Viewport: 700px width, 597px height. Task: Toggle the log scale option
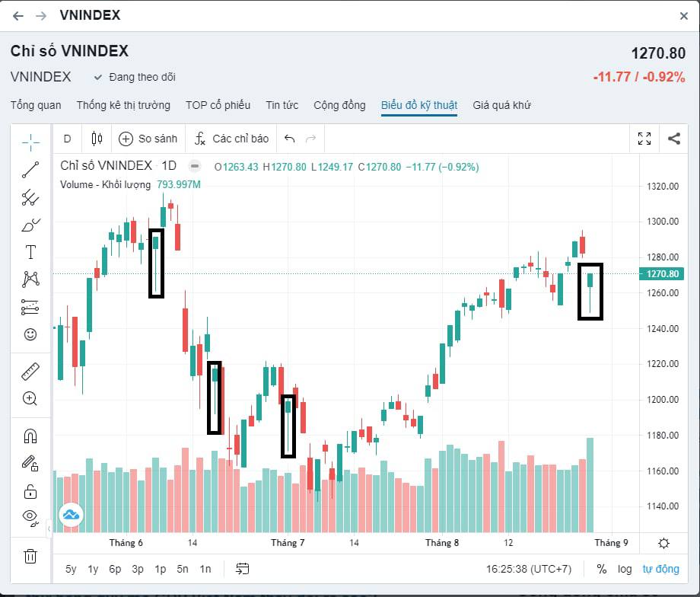coord(625,569)
